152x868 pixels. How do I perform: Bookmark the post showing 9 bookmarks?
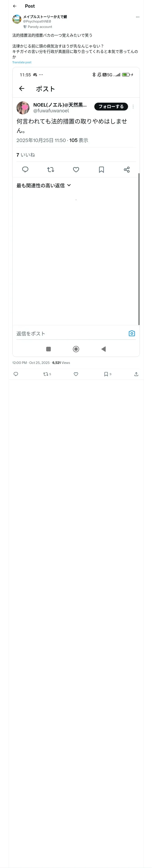[106, 374]
